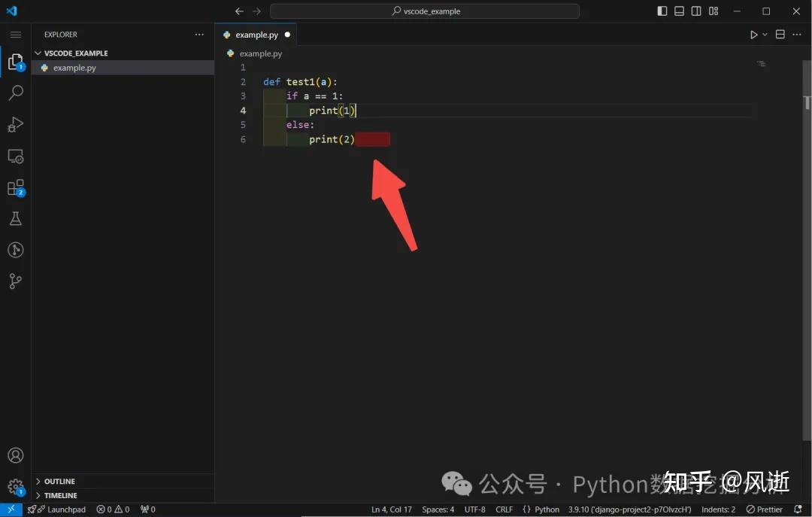Split the editor with split icon

click(x=780, y=35)
